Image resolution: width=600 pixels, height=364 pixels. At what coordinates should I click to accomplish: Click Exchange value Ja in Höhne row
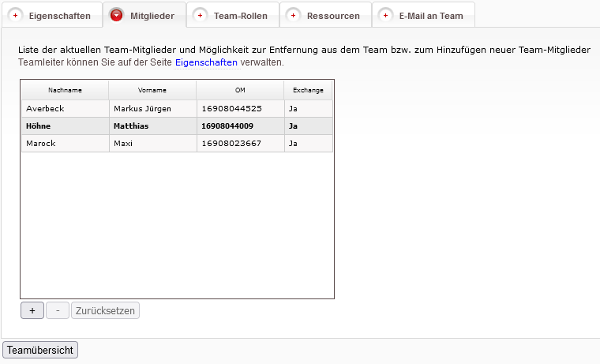[309, 126]
